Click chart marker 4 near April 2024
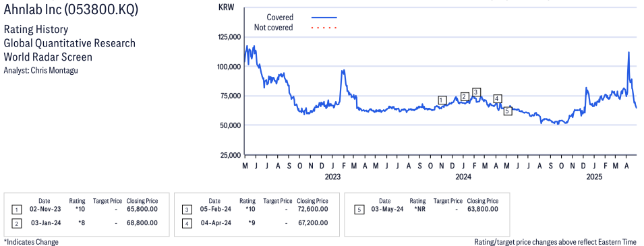 [x=497, y=98]
